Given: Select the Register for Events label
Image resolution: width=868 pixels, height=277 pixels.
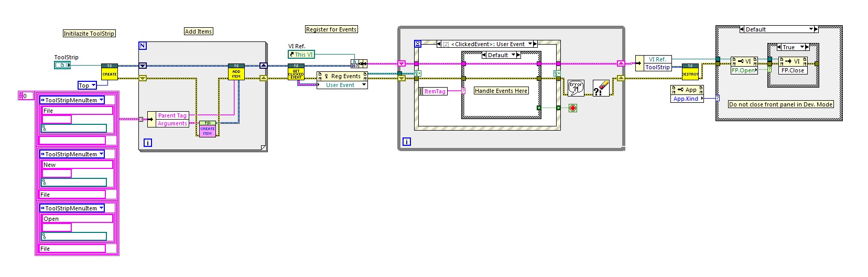Looking at the screenshot, I should tap(331, 29).
